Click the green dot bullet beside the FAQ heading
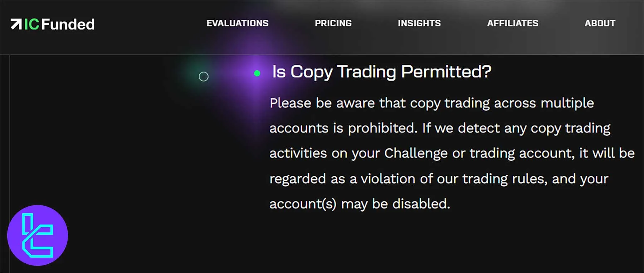The image size is (644, 273). click(x=257, y=73)
